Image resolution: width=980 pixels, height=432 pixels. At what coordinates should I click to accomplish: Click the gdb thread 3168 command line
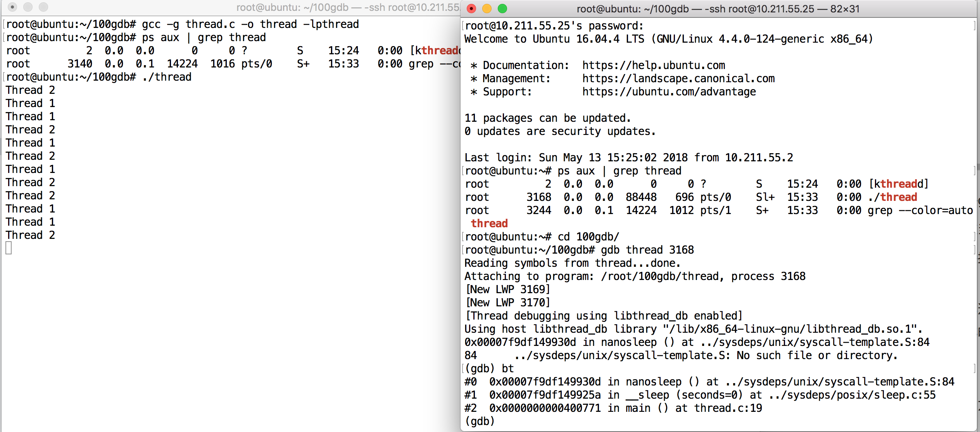pyautogui.click(x=647, y=250)
